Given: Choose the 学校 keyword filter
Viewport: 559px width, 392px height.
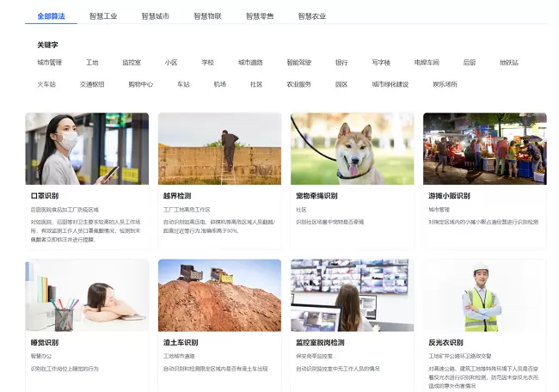Looking at the screenshot, I should 207,63.
